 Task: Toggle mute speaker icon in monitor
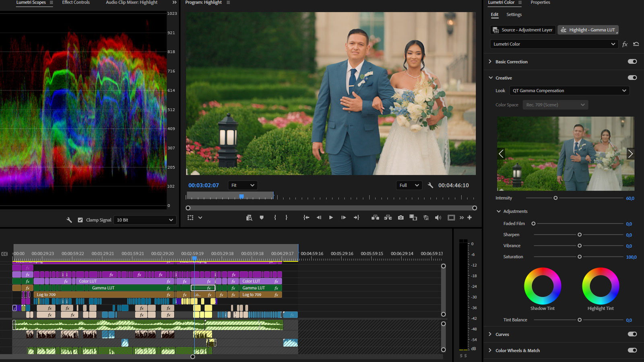[438, 218]
